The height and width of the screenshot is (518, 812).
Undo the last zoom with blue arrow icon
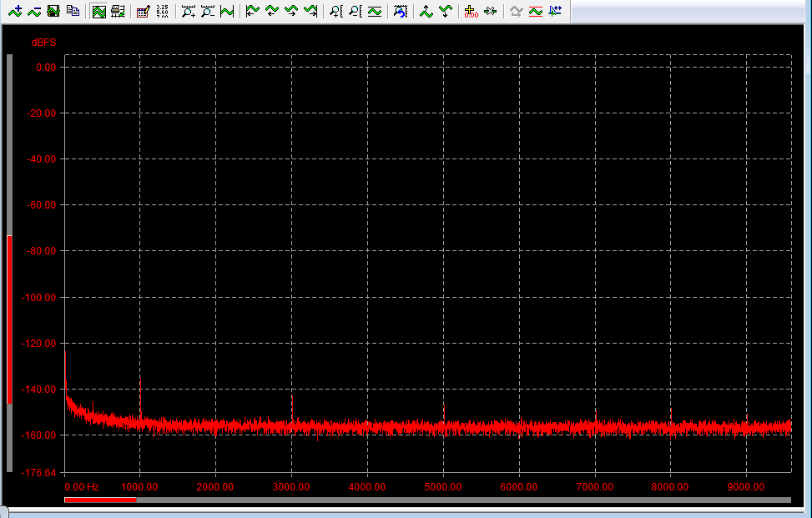point(401,11)
